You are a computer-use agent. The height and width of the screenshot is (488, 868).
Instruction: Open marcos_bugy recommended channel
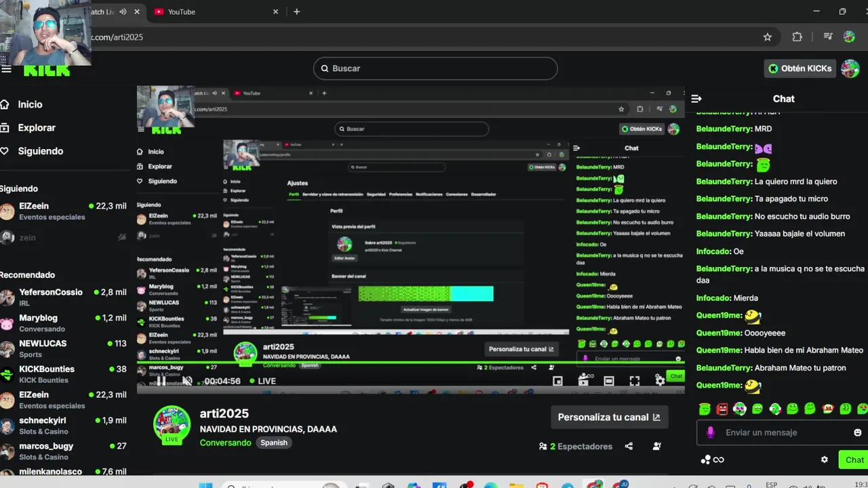[x=64, y=451]
